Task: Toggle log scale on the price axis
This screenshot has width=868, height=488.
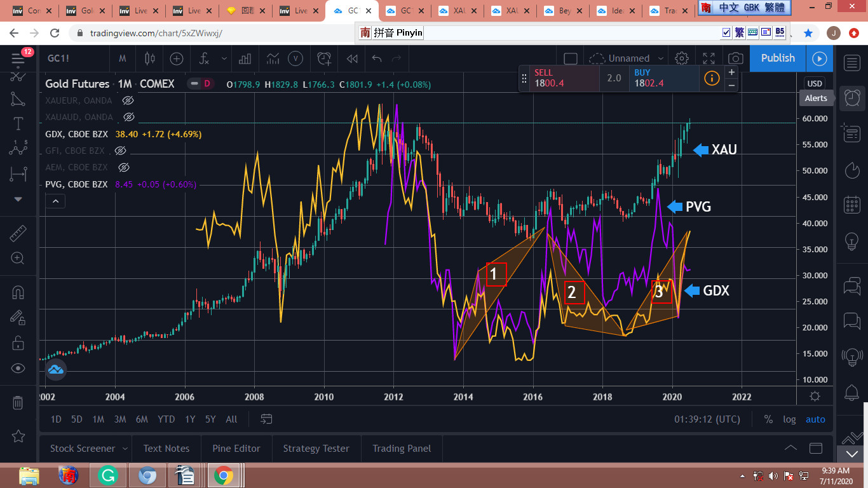Action: tap(789, 419)
